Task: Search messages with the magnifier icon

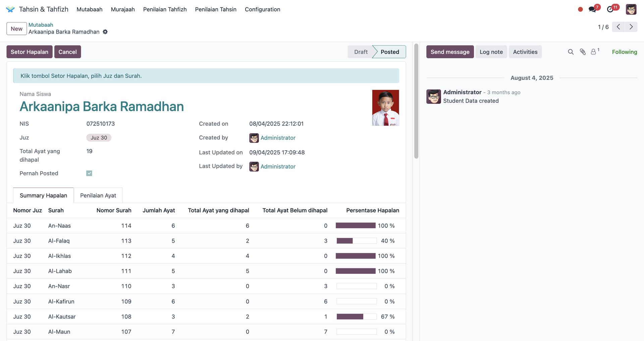Action: coord(571,52)
